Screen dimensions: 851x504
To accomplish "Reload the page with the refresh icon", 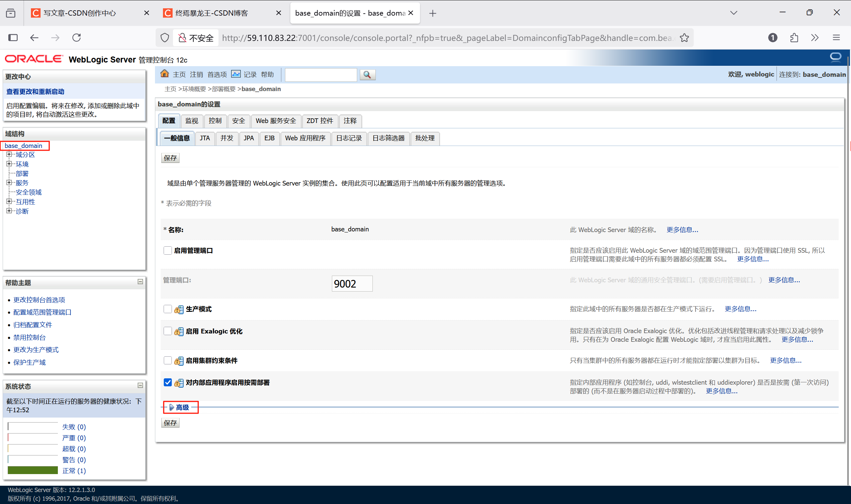I will coord(76,37).
